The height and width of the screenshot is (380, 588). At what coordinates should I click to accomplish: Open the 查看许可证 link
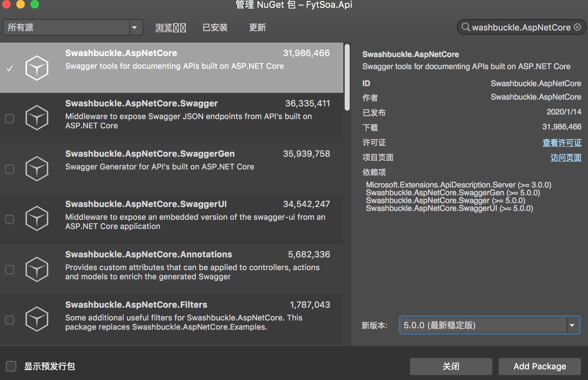click(562, 142)
